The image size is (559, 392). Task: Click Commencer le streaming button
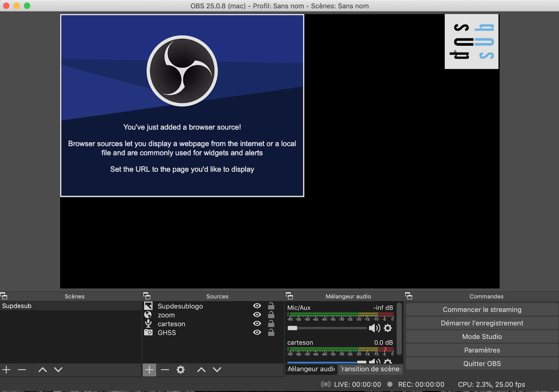pyautogui.click(x=482, y=310)
